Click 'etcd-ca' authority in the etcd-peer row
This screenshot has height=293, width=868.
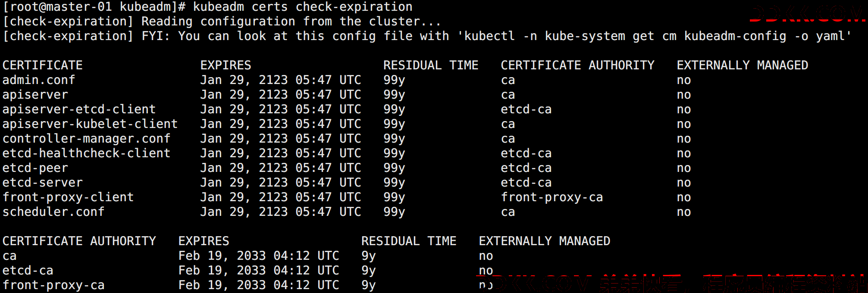point(526,168)
